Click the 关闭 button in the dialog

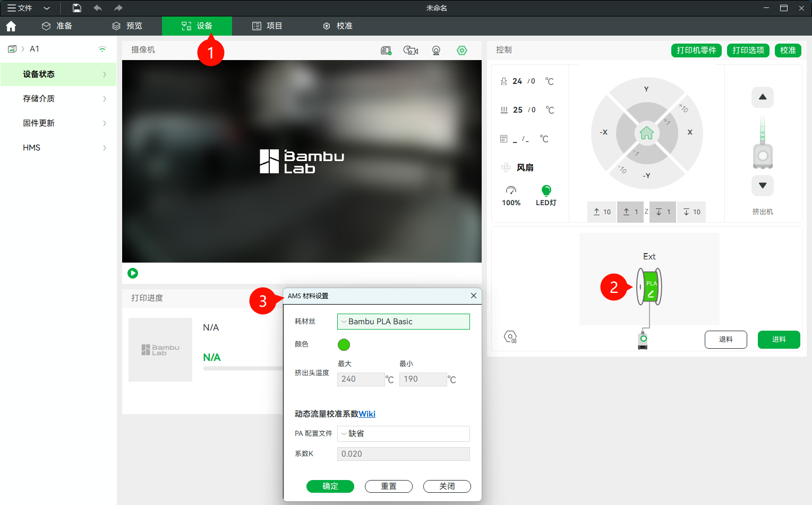447,486
